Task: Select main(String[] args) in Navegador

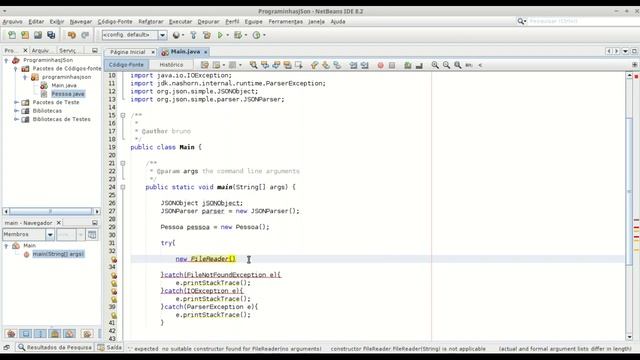Action: click(x=58, y=254)
